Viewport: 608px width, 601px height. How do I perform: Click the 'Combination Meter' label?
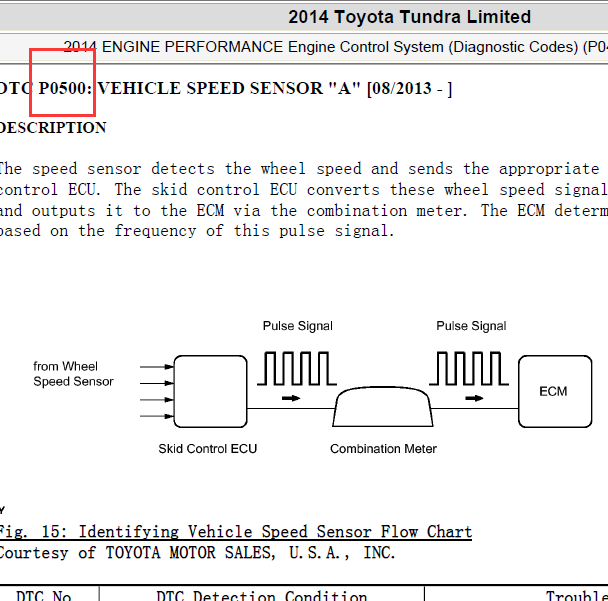click(383, 449)
